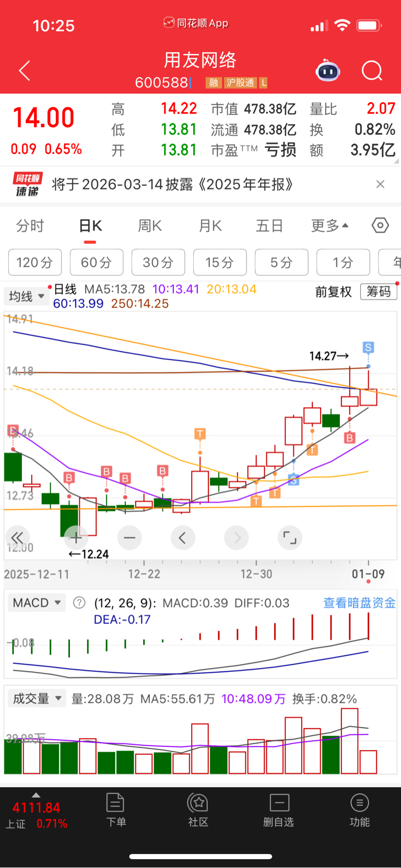Tap the 量比 2.07 value

pyautogui.click(x=381, y=109)
